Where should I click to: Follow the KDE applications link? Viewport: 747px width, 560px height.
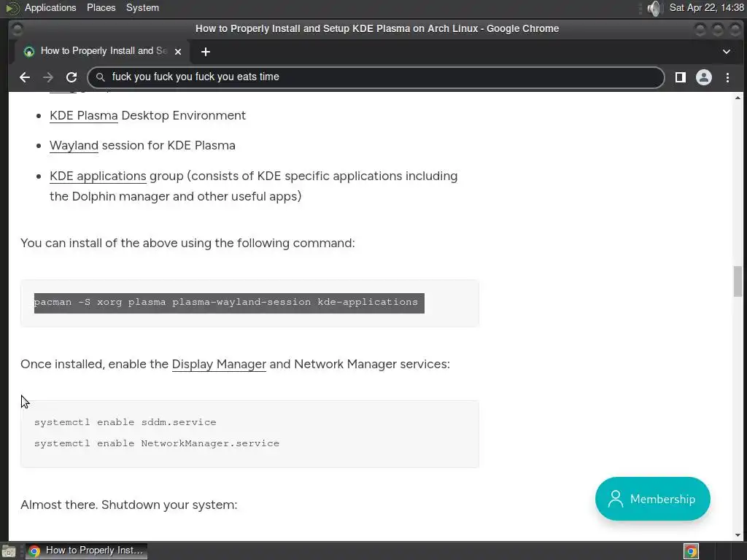click(98, 176)
